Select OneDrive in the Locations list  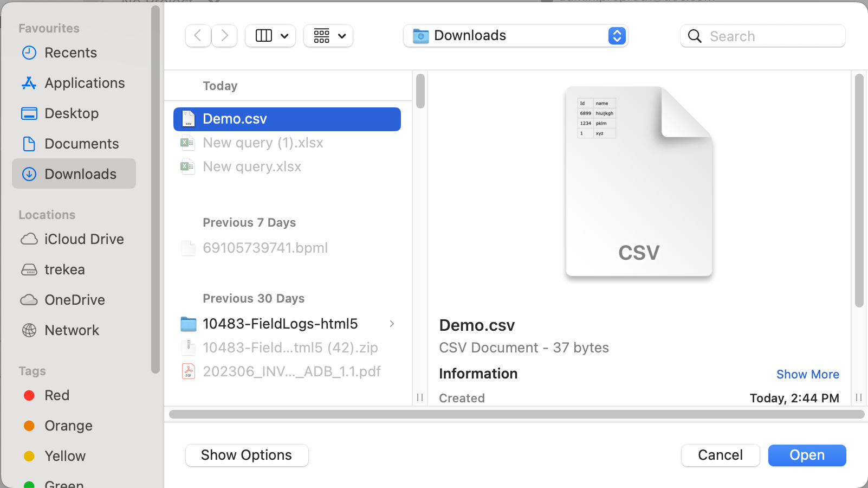pyautogui.click(x=74, y=300)
